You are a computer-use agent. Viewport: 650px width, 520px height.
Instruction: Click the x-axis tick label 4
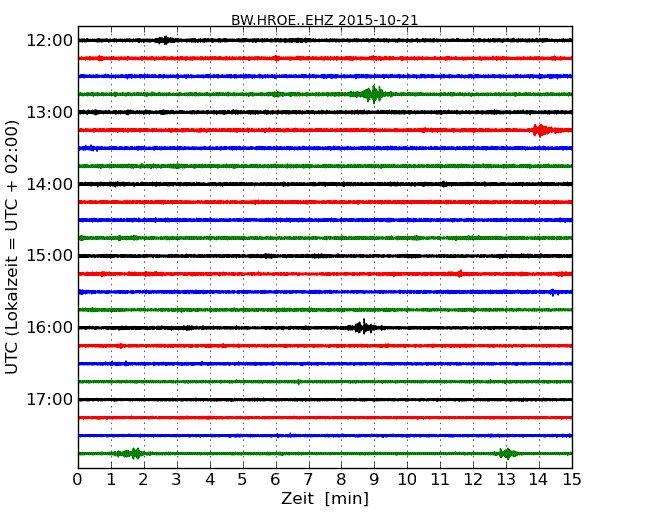click(210, 479)
